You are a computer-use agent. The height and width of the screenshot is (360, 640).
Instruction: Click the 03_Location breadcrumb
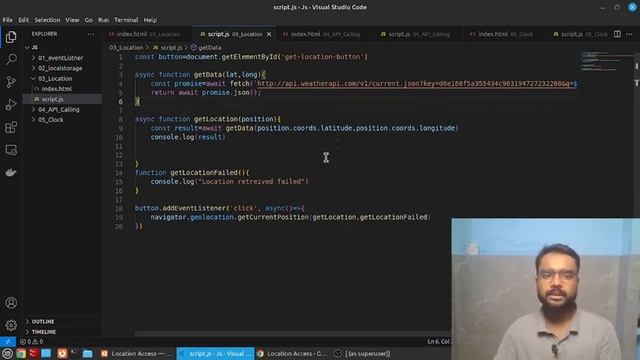pos(126,48)
